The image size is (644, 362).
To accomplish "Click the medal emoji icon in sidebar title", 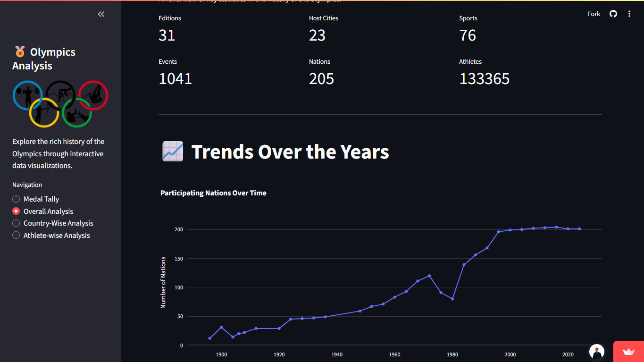I will pos(20,52).
